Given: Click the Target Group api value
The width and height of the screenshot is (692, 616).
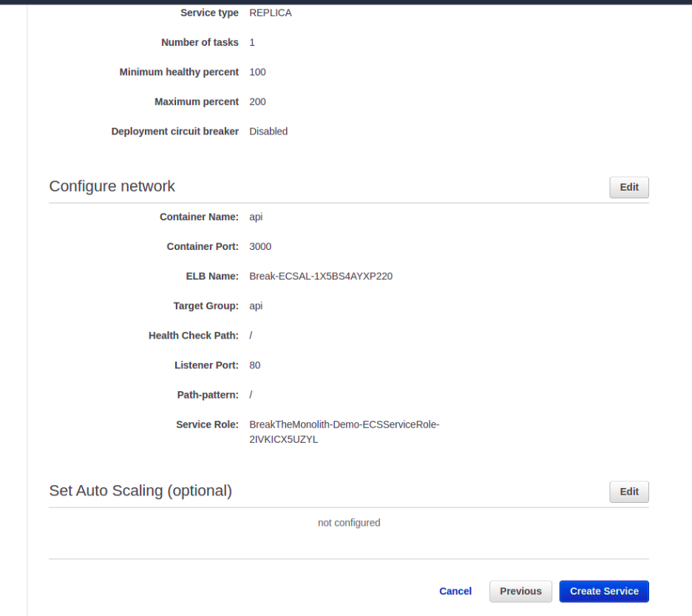Looking at the screenshot, I should 255,305.
